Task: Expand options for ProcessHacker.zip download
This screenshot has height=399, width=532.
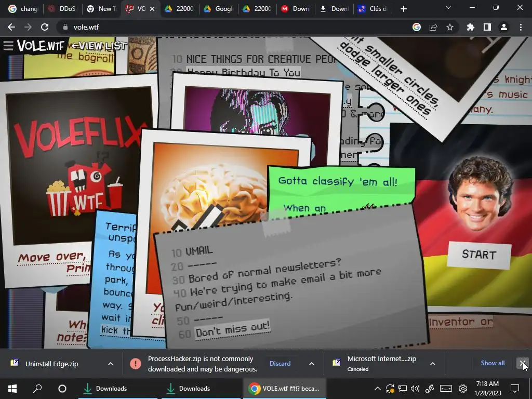Action: click(x=312, y=364)
